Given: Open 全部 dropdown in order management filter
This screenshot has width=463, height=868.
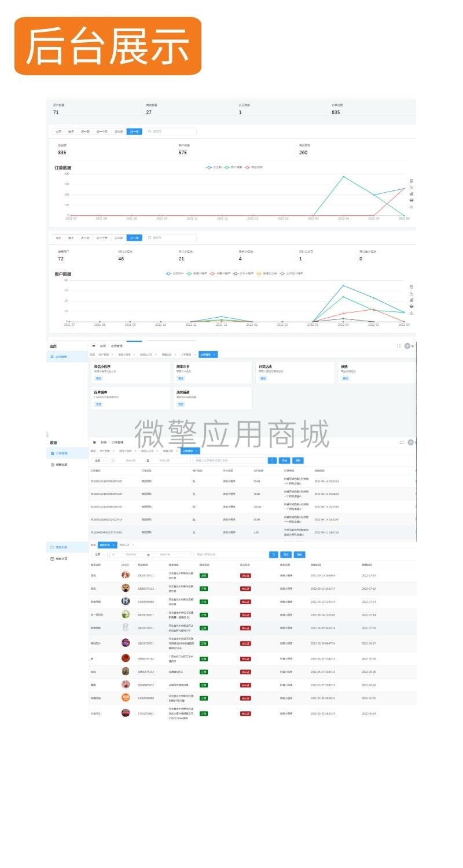Looking at the screenshot, I should 99,461.
